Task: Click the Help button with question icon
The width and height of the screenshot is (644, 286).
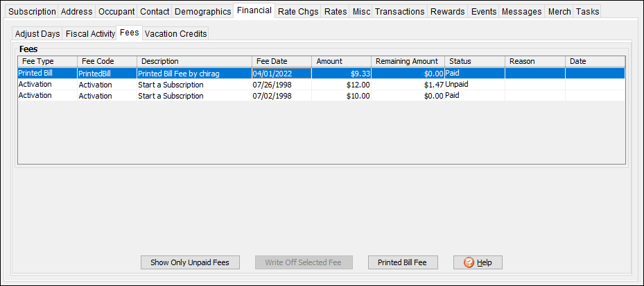Action: (x=478, y=262)
